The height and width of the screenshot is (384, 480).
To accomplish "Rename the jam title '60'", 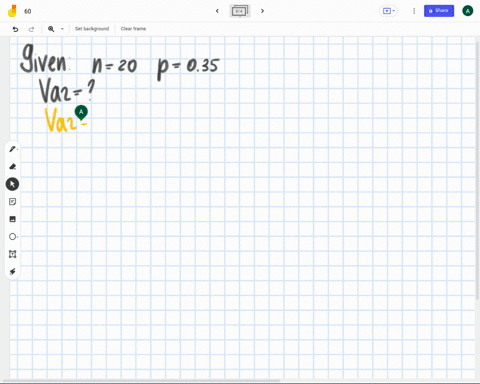I will 28,11.
